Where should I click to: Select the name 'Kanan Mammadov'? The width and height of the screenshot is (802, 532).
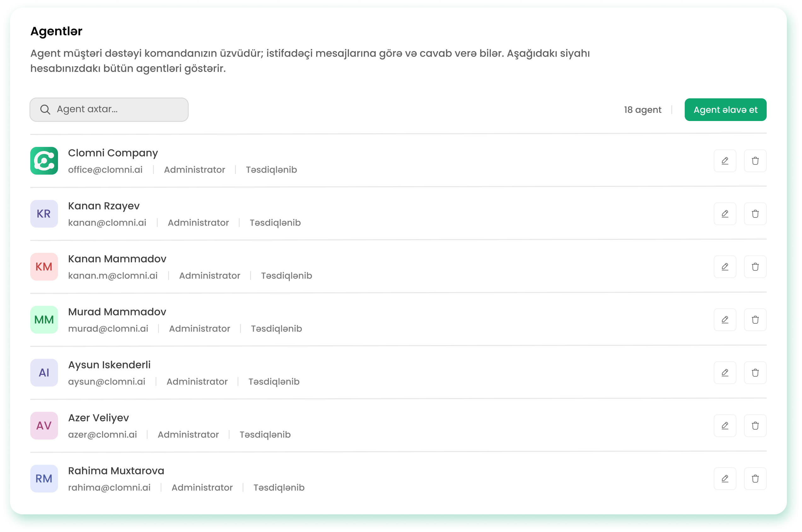pos(117,259)
